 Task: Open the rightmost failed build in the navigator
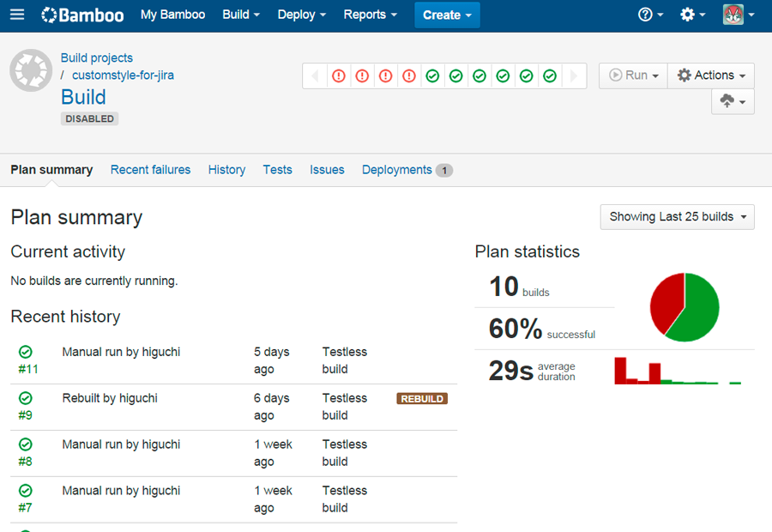[409, 76]
